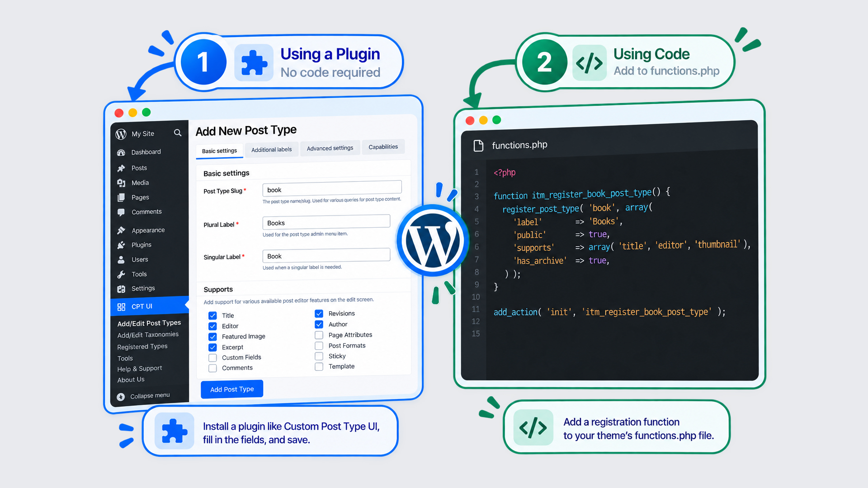
Task: Click the functions.php filename title
Action: [519, 145]
